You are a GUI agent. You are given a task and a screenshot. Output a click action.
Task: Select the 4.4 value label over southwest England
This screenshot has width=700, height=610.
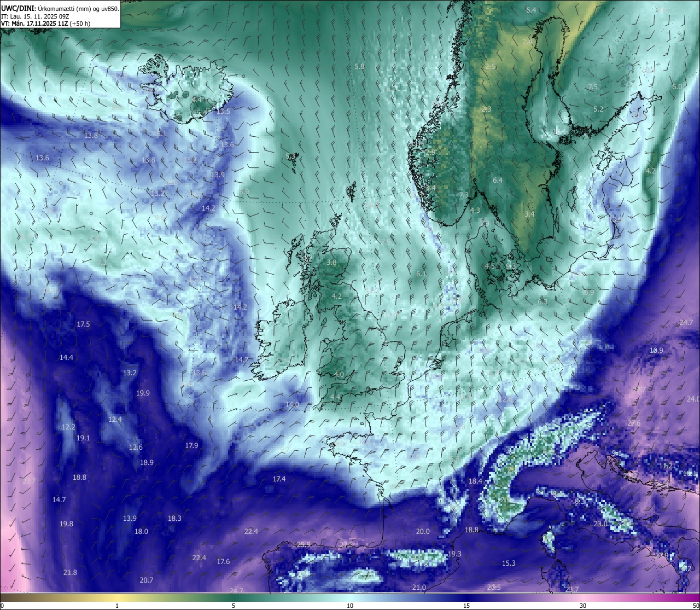pos(335,397)
